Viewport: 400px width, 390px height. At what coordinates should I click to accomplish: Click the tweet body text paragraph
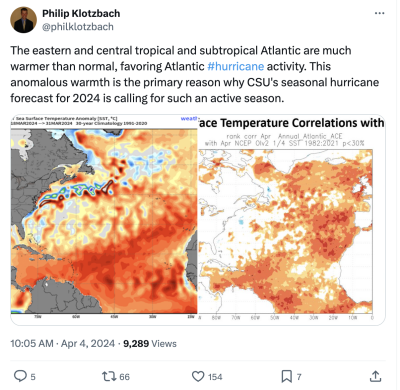[195, 74]
